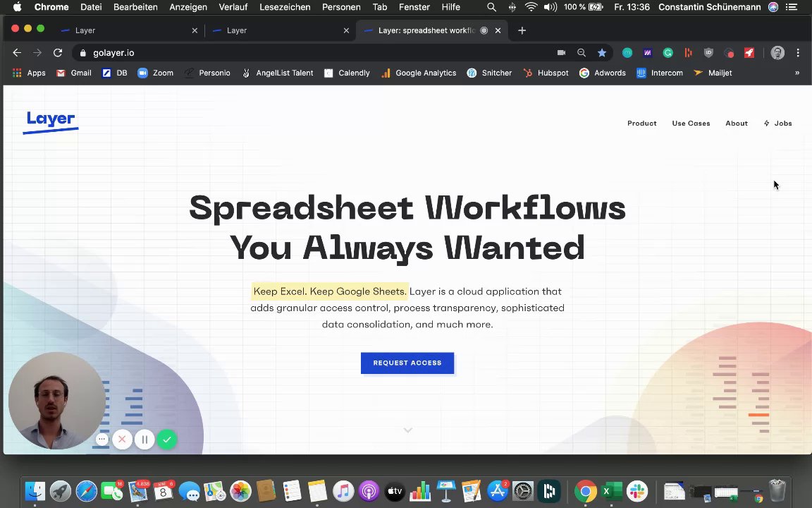Click the down chevron below Request Access

408,430
